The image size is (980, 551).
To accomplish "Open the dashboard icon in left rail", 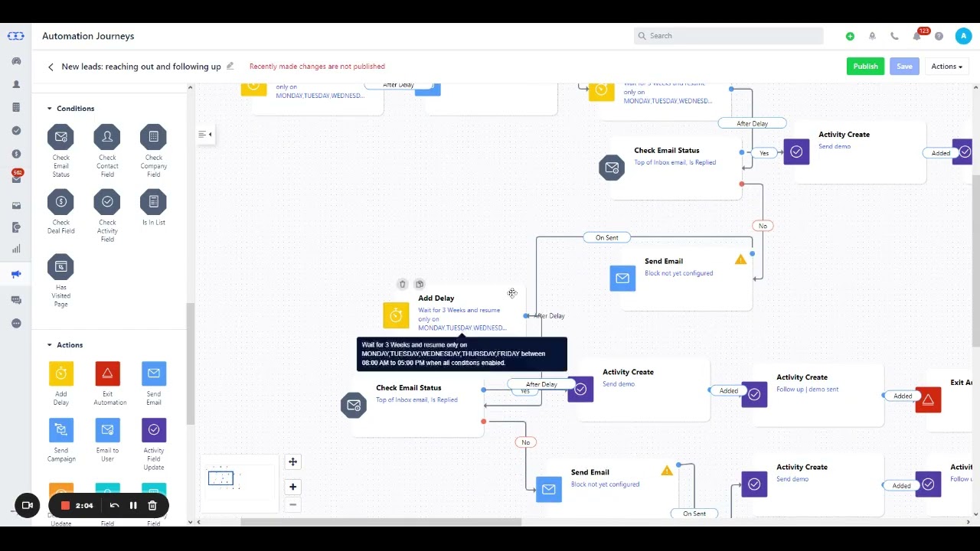I will pyautogui.click(x=16, y=60).
